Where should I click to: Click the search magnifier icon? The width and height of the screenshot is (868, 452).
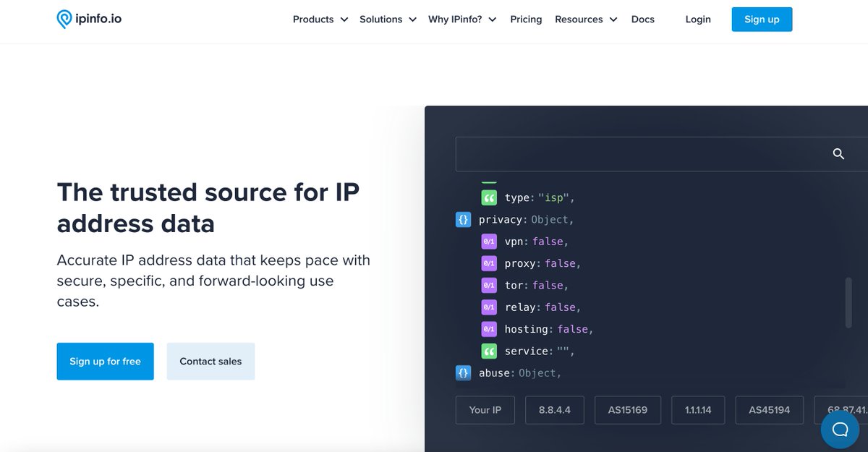click(x=838, y=154)
